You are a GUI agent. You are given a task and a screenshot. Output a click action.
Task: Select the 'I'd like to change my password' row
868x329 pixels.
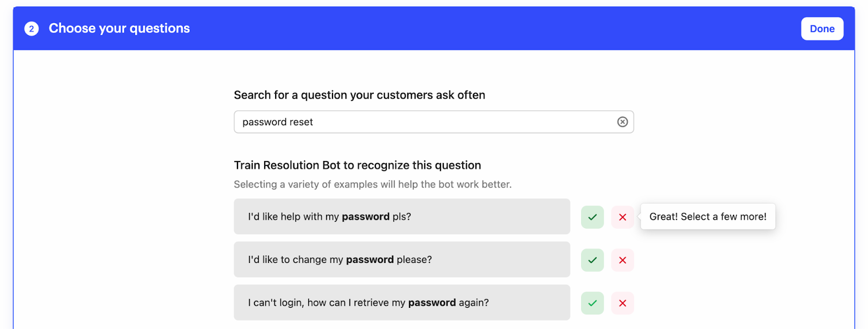[401, 260]
